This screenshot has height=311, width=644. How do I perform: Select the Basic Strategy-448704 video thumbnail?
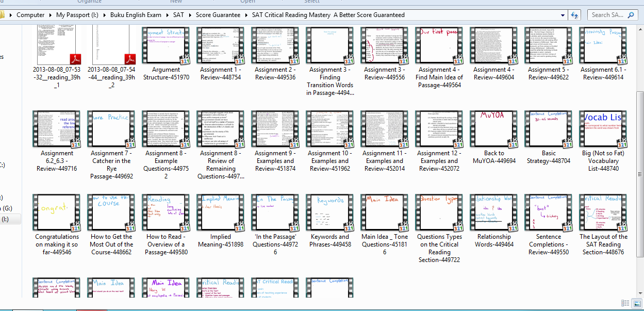(549, 129)
